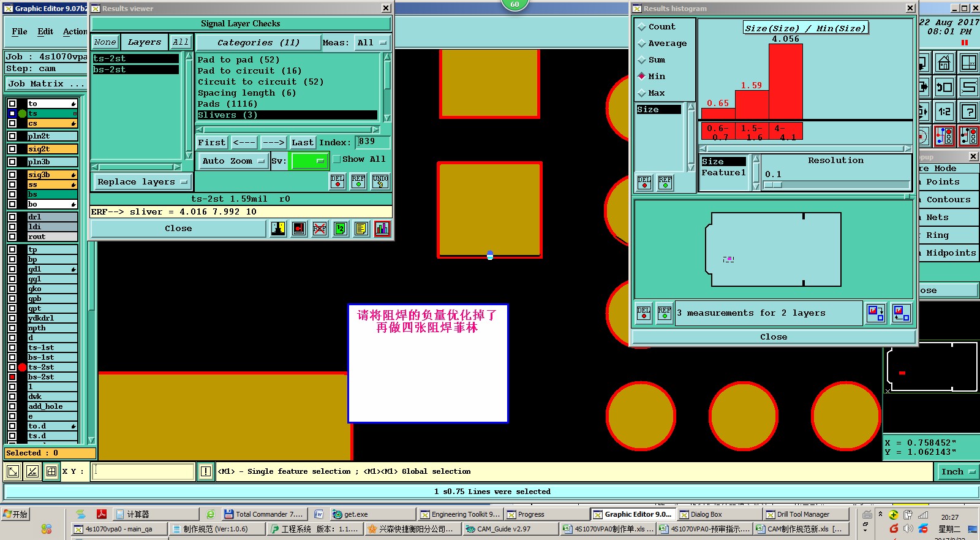Open the Auto Zoom dropdown

(x=234, y=161)
